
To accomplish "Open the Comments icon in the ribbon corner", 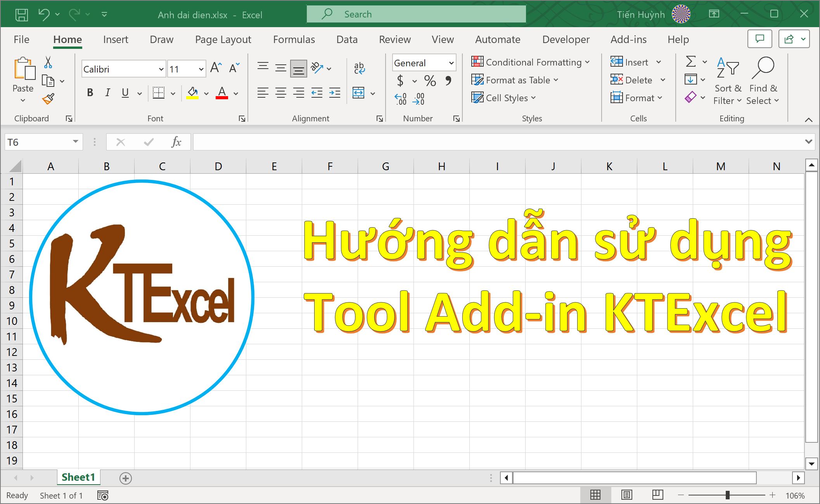I will (759, 39).
